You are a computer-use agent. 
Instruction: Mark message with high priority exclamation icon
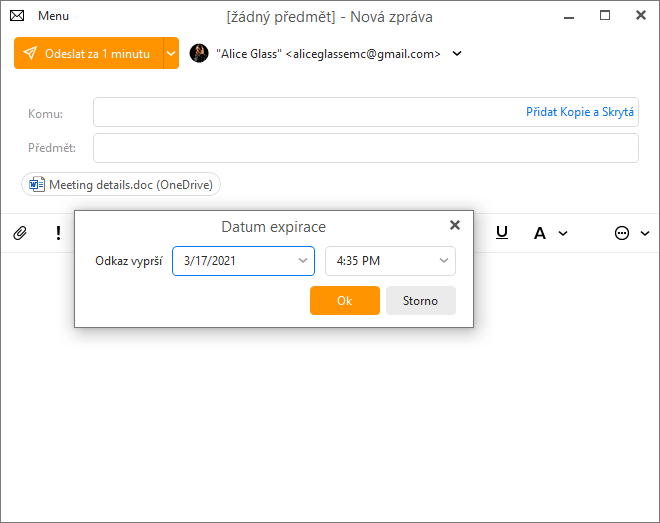pos(59,233)
